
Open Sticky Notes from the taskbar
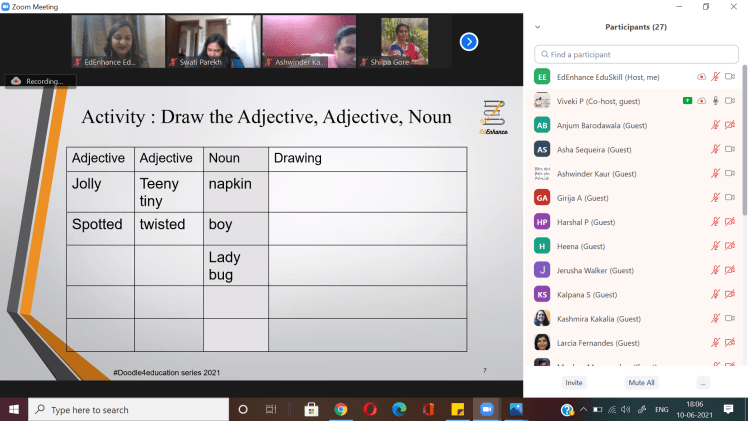pyautogui.click(x=457, y=409)
